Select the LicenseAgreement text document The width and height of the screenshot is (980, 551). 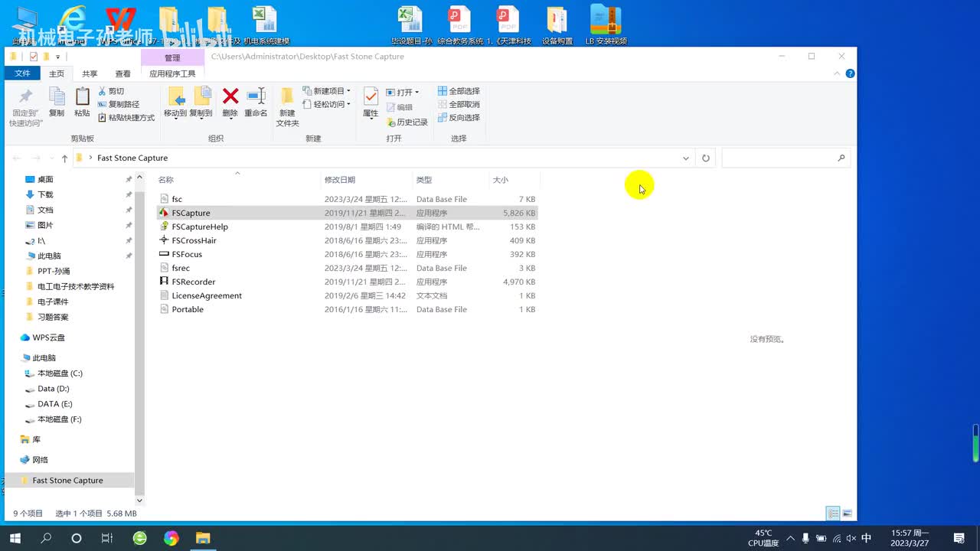click(347, 295)
